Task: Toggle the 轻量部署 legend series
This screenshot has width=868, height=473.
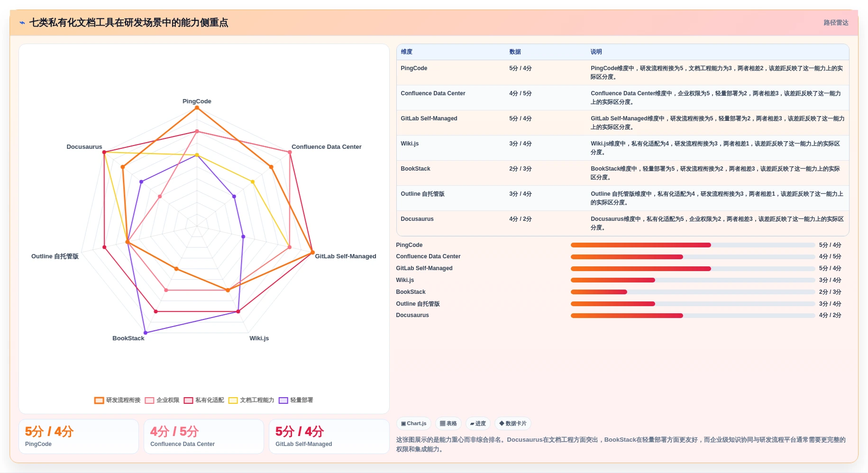Action: pos(296,400)
